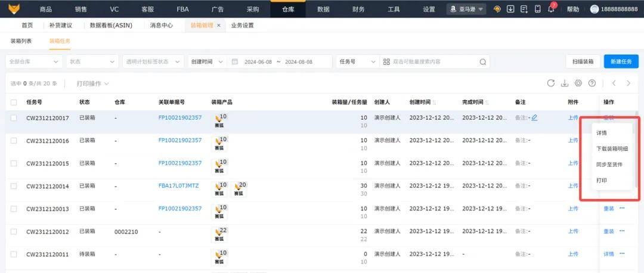Screen dimensions: 644x273
Task: Select checkbox for task CW2312120016
Action: point(14,141)
